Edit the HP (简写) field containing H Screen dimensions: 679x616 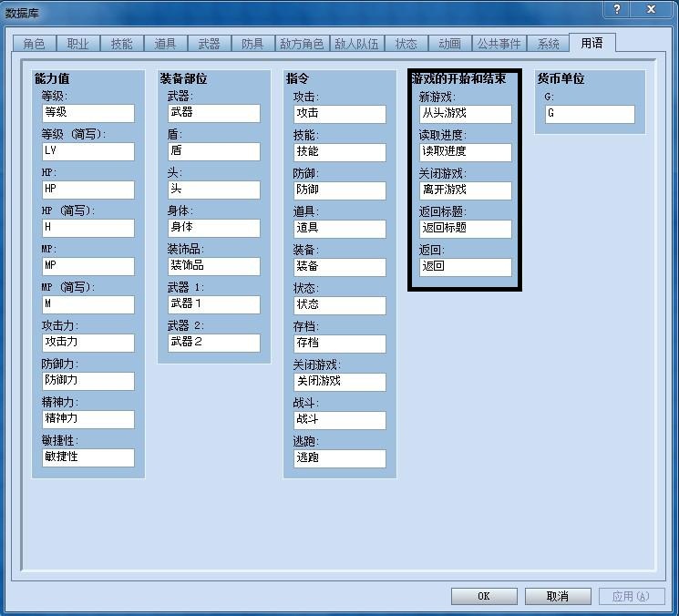coord(88,228)
